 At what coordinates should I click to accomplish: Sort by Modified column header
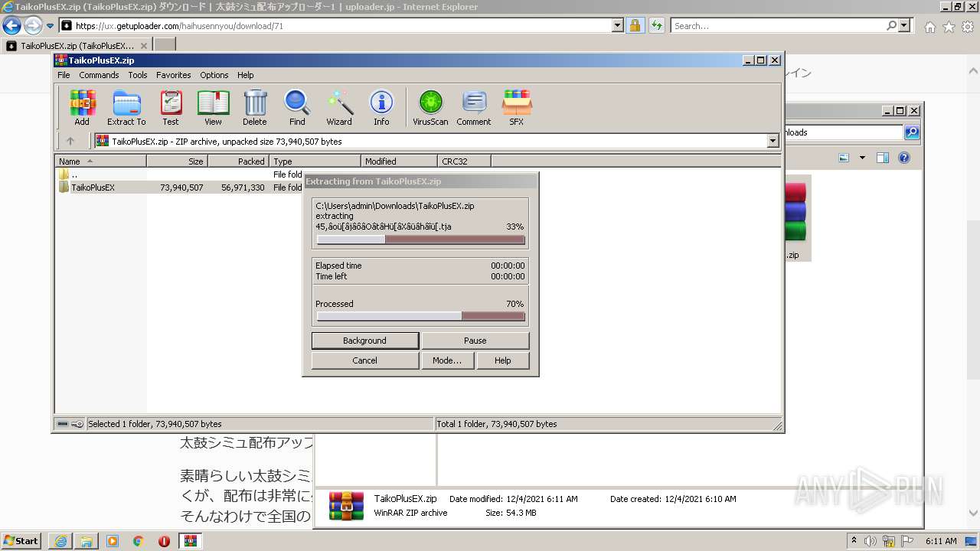click(x=399, y=161)
